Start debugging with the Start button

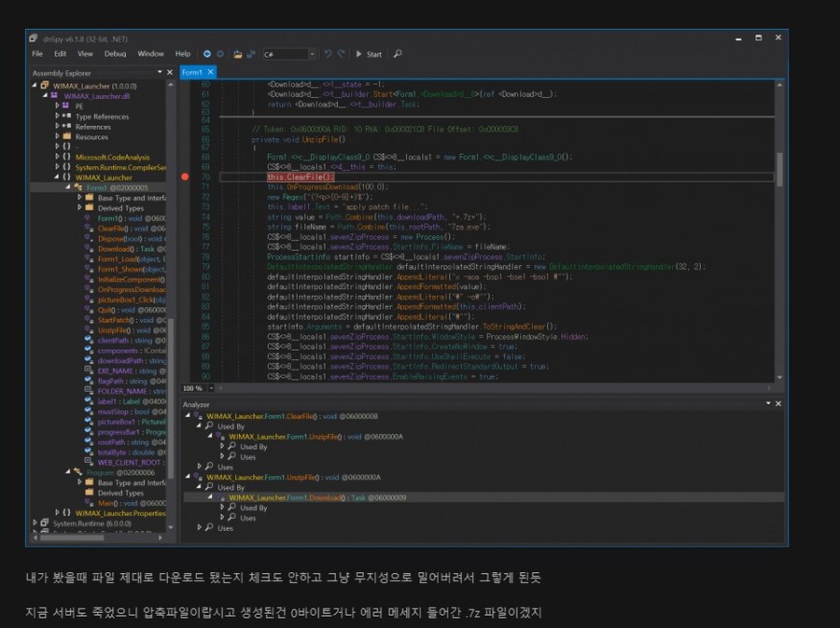[x=369, y=54]
